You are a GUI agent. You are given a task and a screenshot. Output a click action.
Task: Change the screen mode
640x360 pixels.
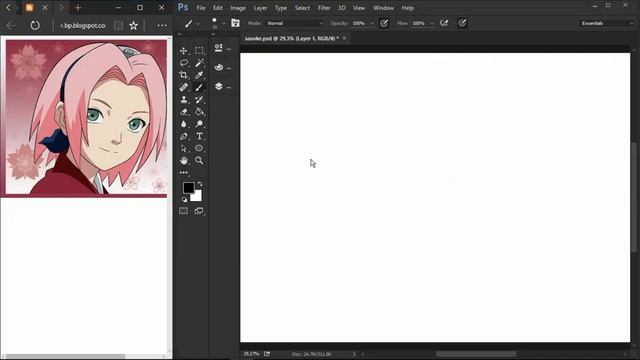click(199, 211)
